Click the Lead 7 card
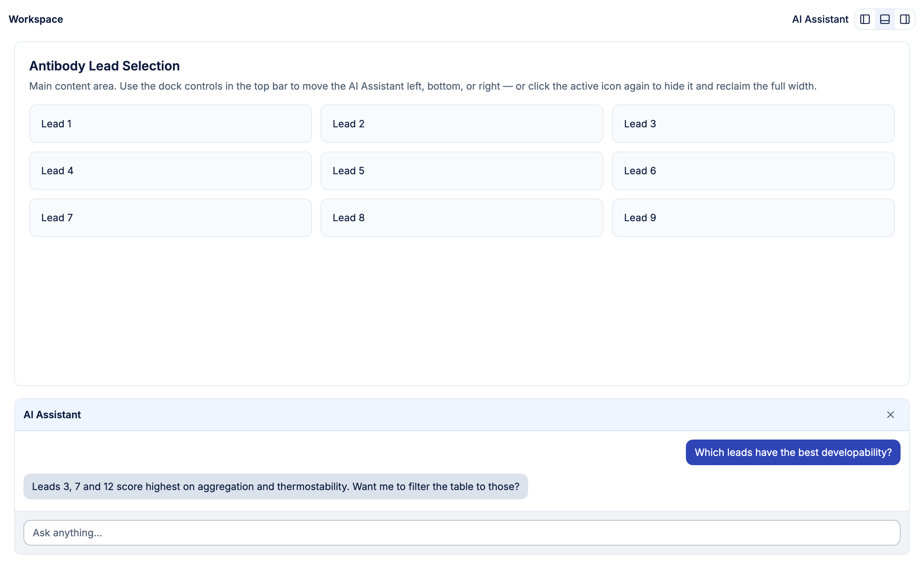The height and width of the screenshot is (569, 924). pos(170,218)
